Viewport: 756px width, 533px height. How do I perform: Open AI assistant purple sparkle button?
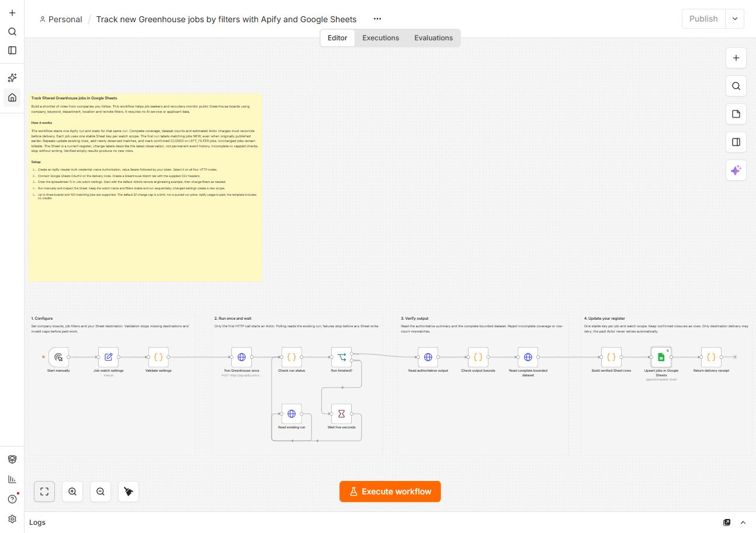pyautogui.click(x=736, y=170)
